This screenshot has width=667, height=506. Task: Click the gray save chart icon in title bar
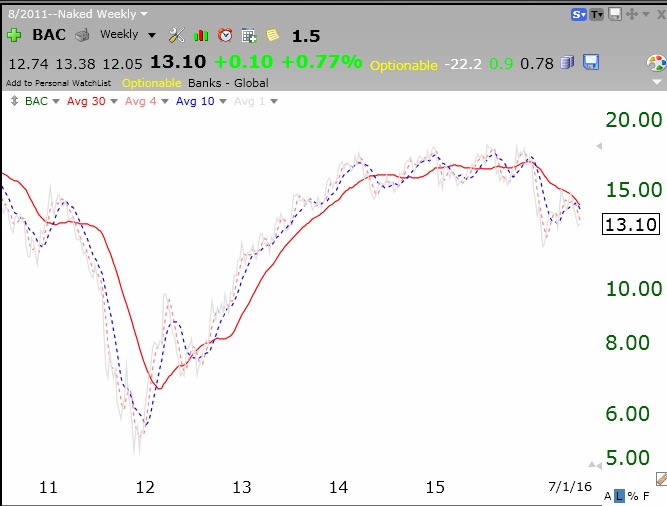click(x=615, y=14)
